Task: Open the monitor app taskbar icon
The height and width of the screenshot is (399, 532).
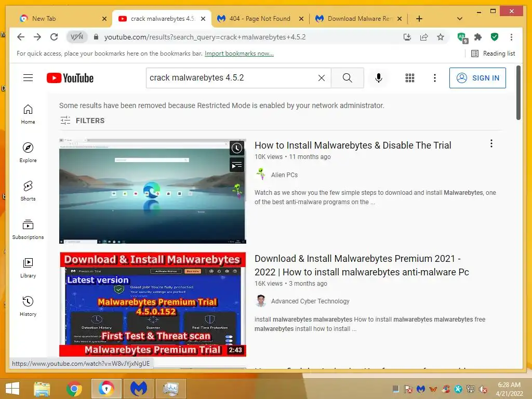Action: click(x=170, y=389)
